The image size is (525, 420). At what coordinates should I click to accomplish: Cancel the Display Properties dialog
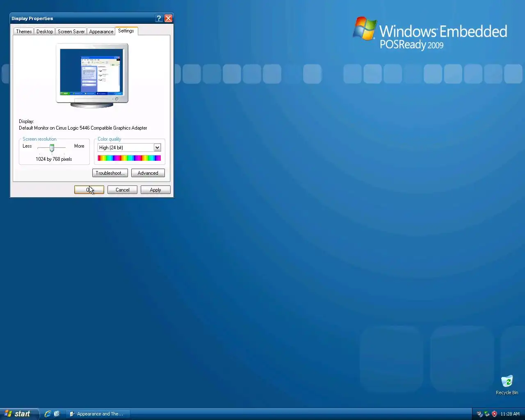tap(122, 190)
